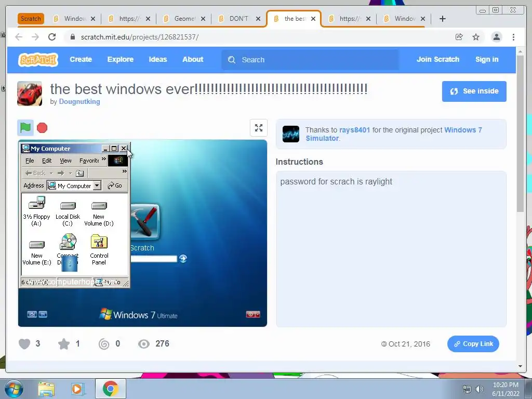This screenshot has height=399, width=532.
Task: Click the See inside button
Action: click(474, 91)
